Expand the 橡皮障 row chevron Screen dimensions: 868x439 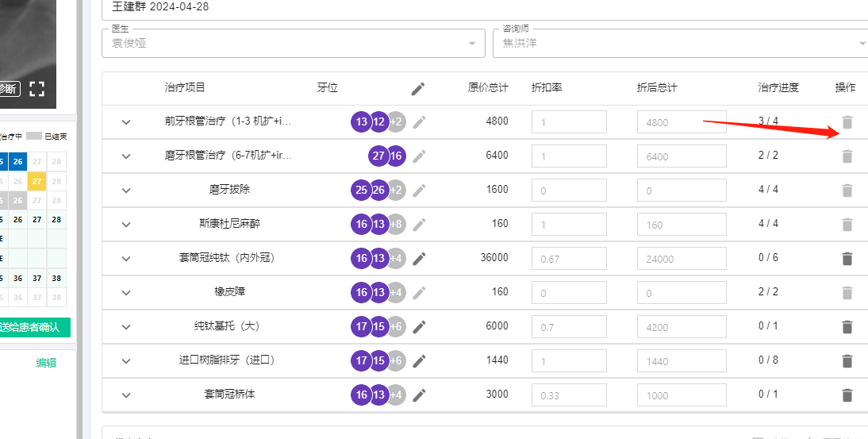(125, 292)
